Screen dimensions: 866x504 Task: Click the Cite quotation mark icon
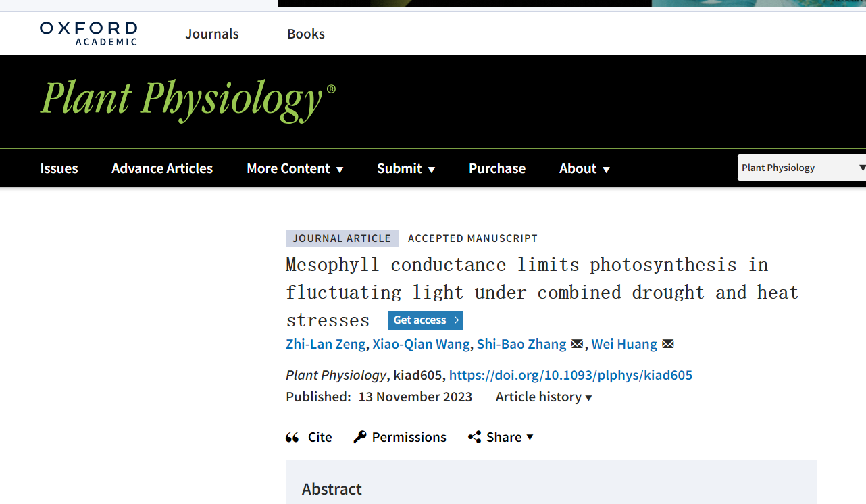click(292, 437)
